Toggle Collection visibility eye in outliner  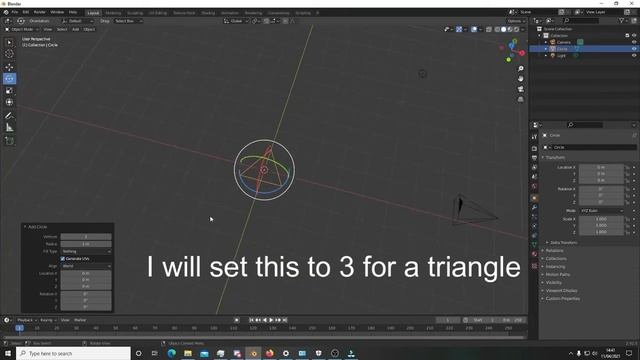click(x=634, y=36)
